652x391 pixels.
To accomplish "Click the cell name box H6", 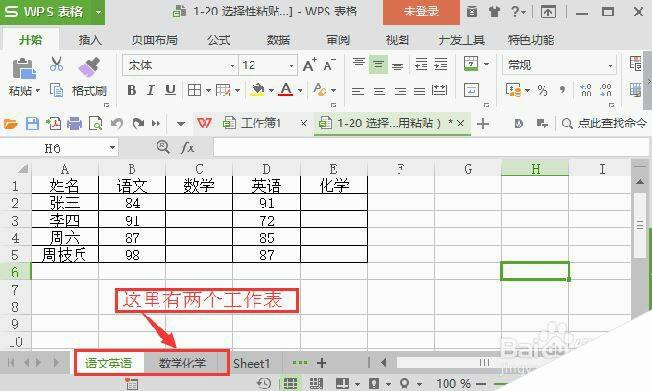I will coord(52,148).
